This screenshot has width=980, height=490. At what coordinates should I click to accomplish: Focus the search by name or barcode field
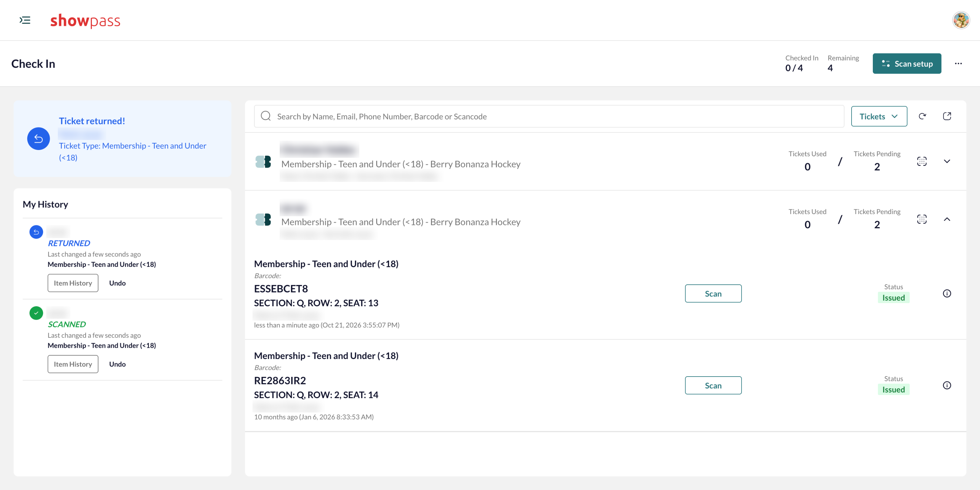[x=548, y=117]
